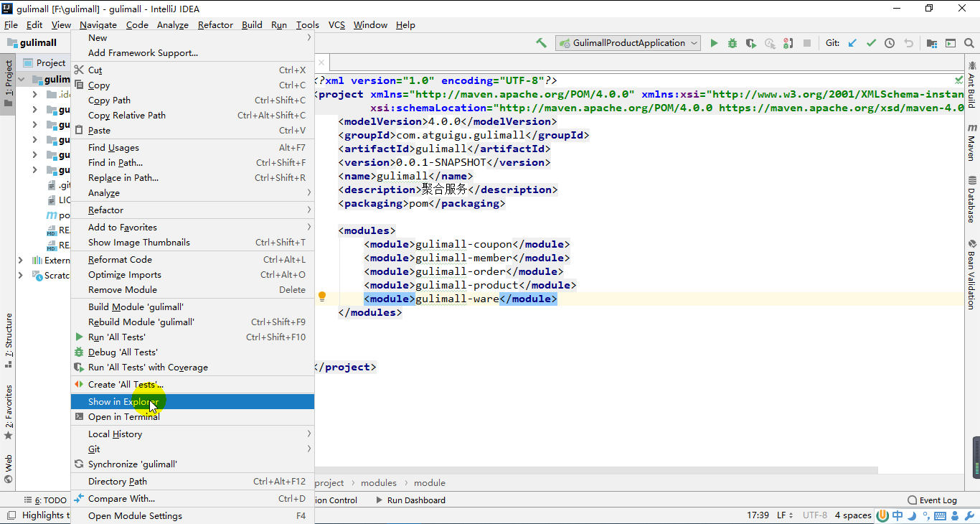Select Run 'All Tests'
This screenshot has width=980, height=524.
point(192,337)
